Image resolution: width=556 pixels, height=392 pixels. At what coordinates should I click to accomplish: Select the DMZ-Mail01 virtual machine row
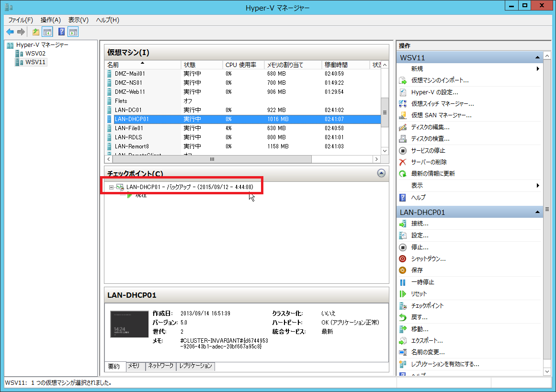[243, 74]
